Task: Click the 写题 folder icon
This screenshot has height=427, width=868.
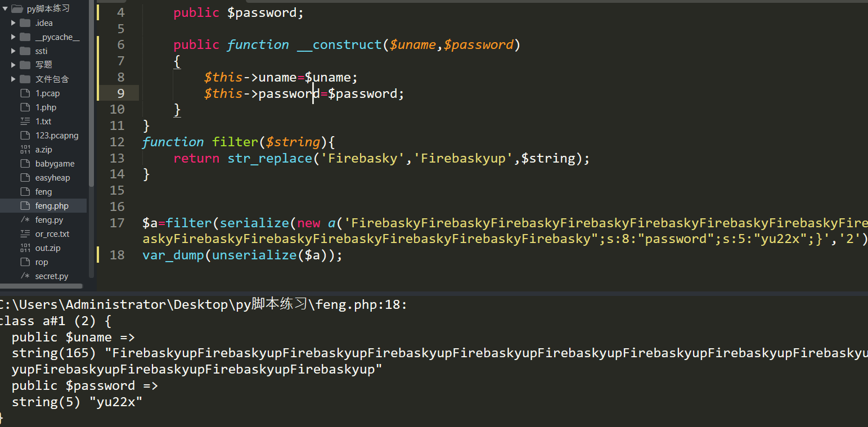Action: [x=25, y=65]
